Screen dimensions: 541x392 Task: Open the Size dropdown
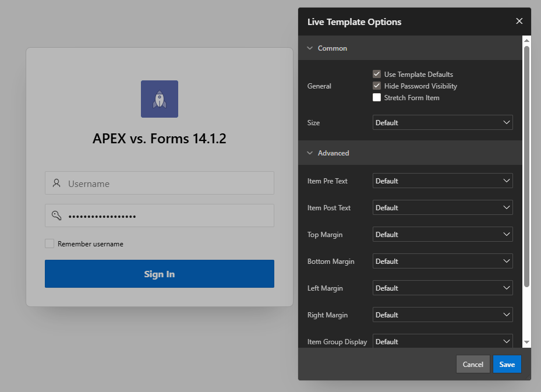(x=443, y=122)
